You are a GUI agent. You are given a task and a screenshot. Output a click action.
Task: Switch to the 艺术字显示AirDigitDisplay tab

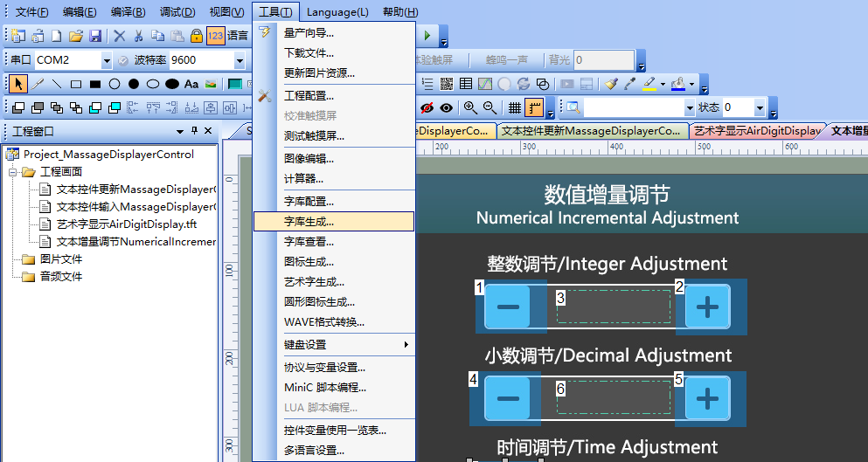(x=757, y=131)
